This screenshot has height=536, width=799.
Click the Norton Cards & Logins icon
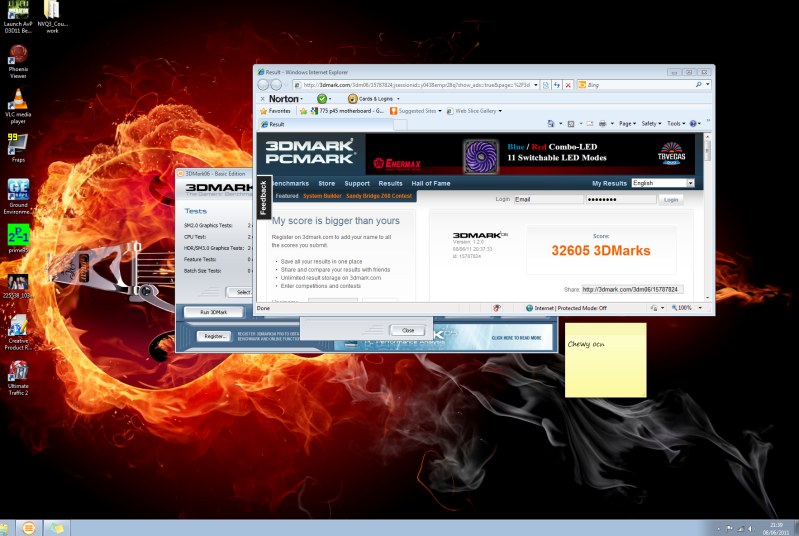(352, 98)
